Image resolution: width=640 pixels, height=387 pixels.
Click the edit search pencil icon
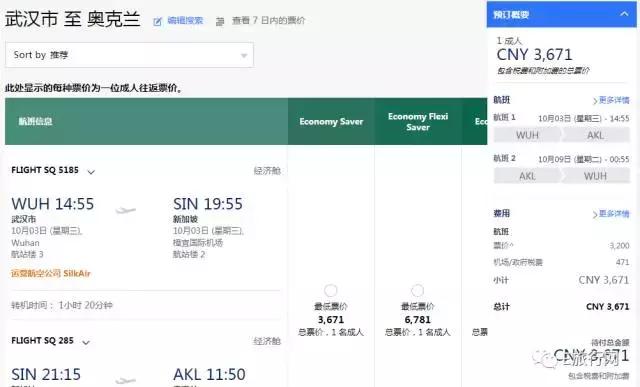[158, 21]
